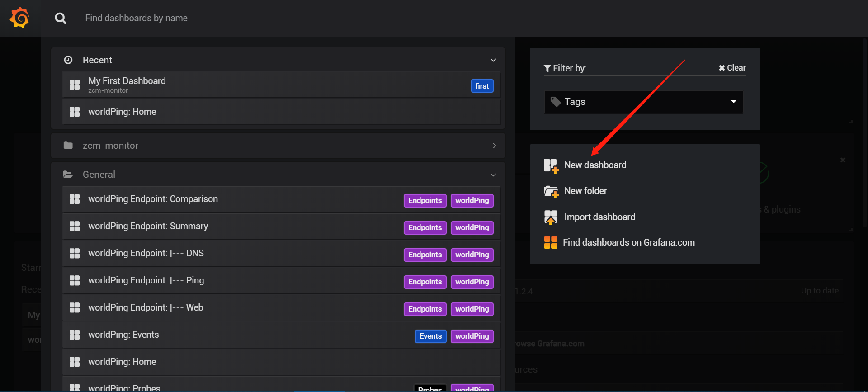Open worldPing: Home in General folder
Viewport: 868px width, 392px height.
click(x=281, y=362)
